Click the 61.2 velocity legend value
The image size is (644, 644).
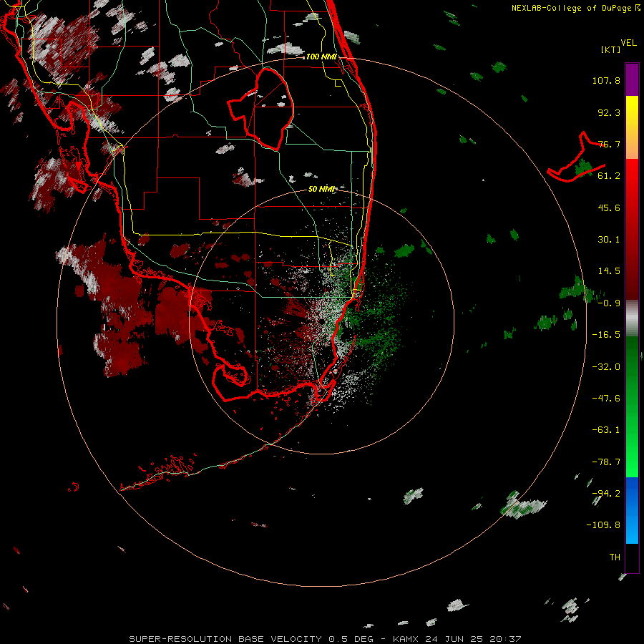click(609, 176)
